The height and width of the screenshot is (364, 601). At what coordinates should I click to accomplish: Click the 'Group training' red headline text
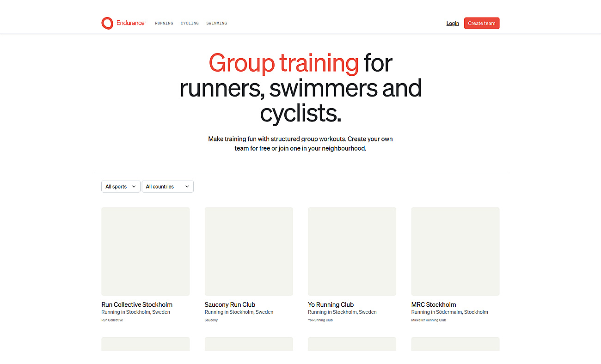(x=283, y=63)
